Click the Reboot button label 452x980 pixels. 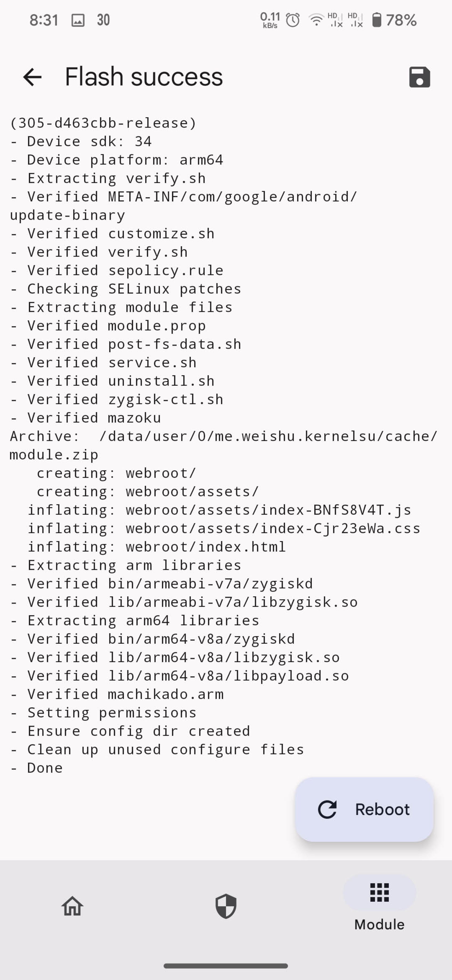coord(382,809)
